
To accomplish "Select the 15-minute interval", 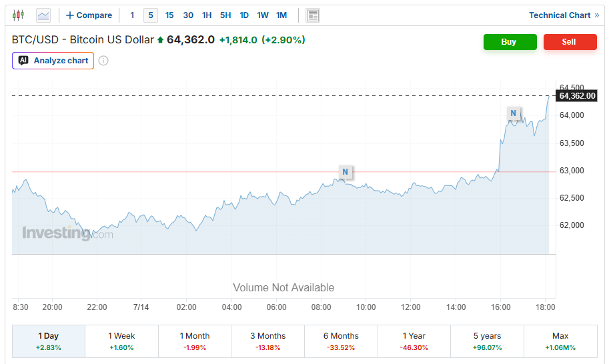I will coord(169,15).
